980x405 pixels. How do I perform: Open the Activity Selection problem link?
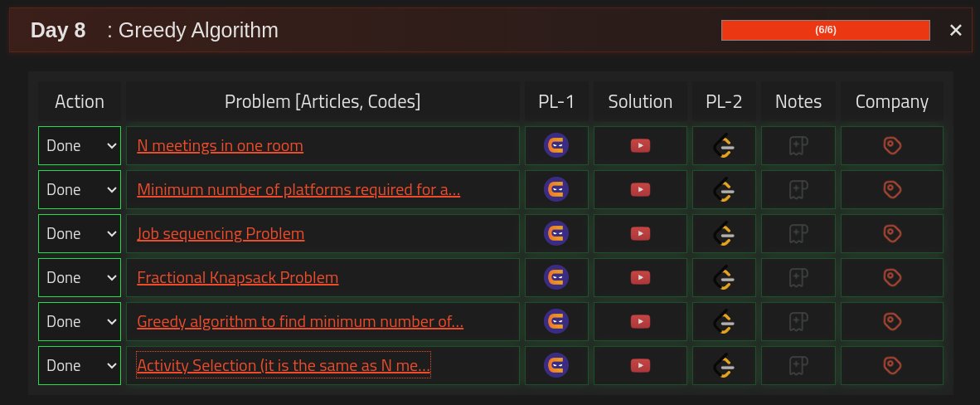tap(284, 365)
